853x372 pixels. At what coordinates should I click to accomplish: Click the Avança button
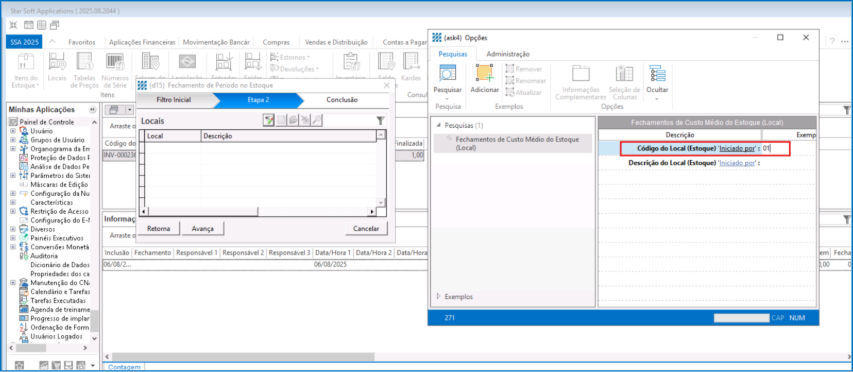203,229
